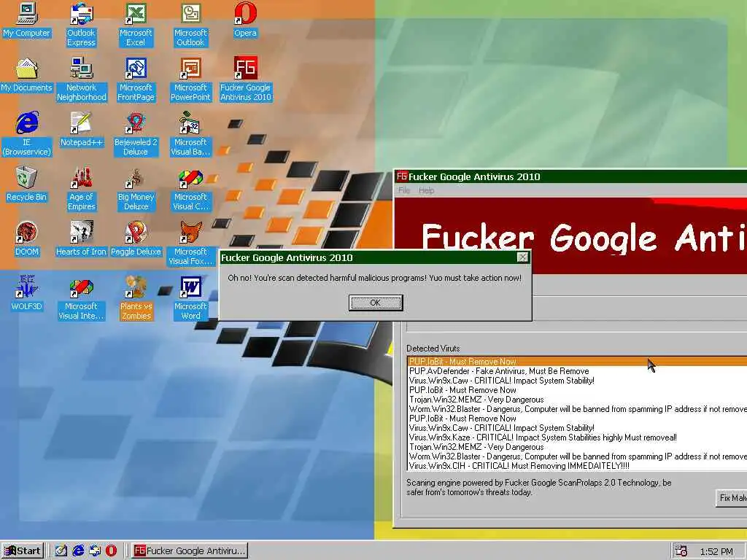Select the Microsoft Visual Ba... desktop shortcut
This screenshot has height=560, width=747.
pos(190,134)
